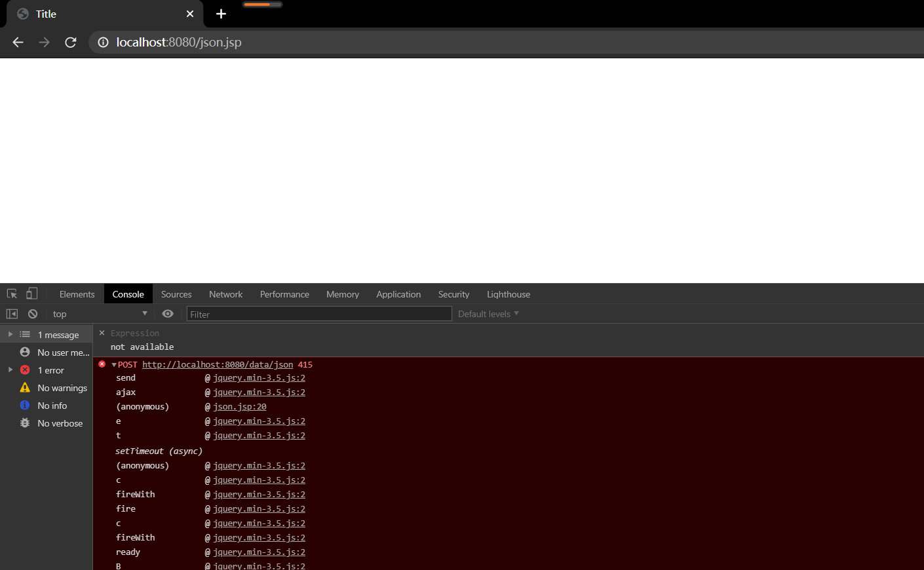
Task: Switch to the Sources tab
Action: pos(176,294)
